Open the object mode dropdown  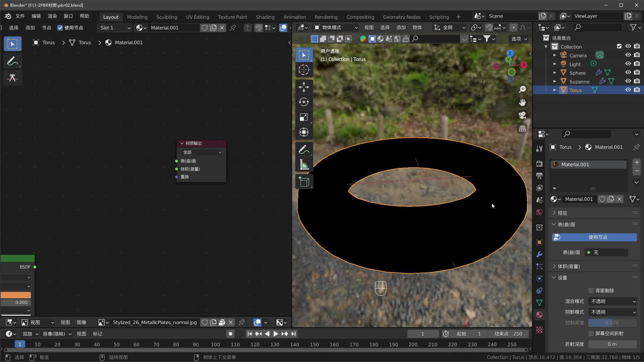coord(336,27)
